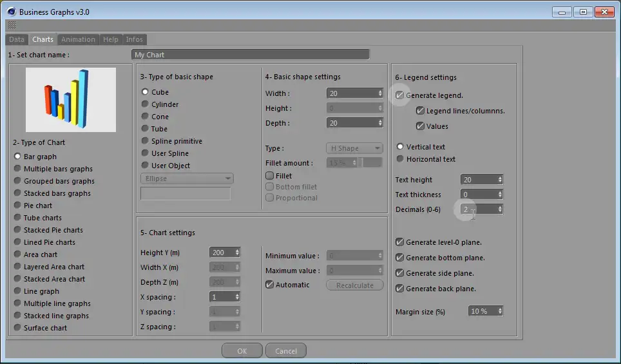This screenshot has width=621, height=364.
Task: Toggle the Generate legend checkbox
Action: pyautogui.click(x=399, y=95)
